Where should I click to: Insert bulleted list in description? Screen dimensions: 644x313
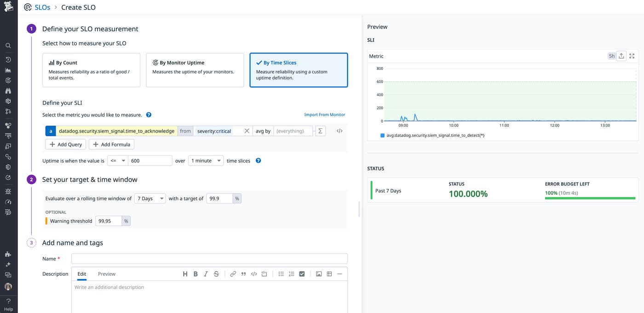(281, 274)
